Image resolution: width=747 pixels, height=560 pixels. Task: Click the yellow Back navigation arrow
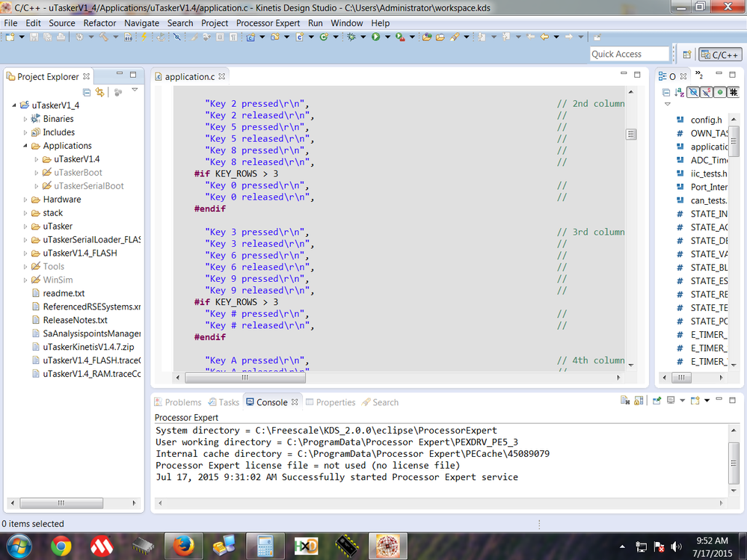pos(544,37)
